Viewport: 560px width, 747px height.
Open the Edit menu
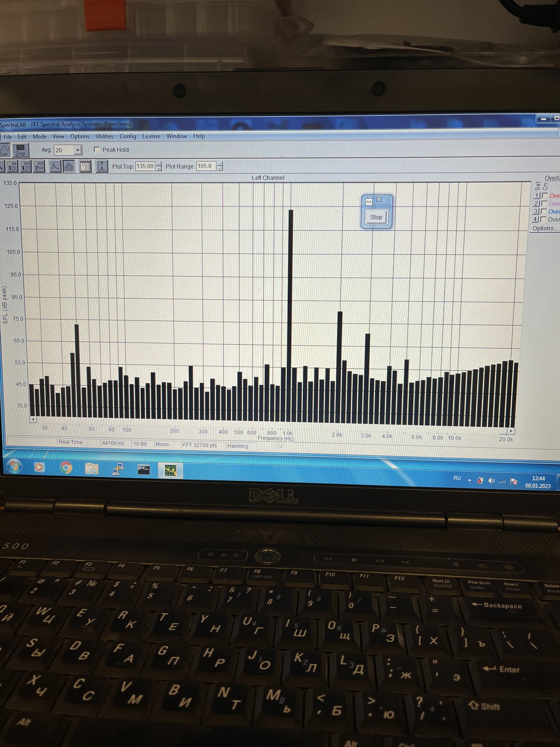coord(22,137)
